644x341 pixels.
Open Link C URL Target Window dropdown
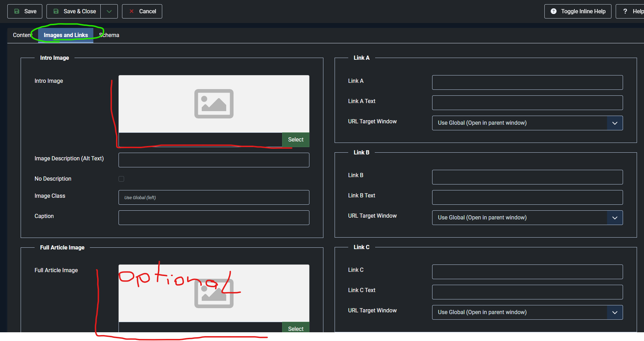pos(527,312)
